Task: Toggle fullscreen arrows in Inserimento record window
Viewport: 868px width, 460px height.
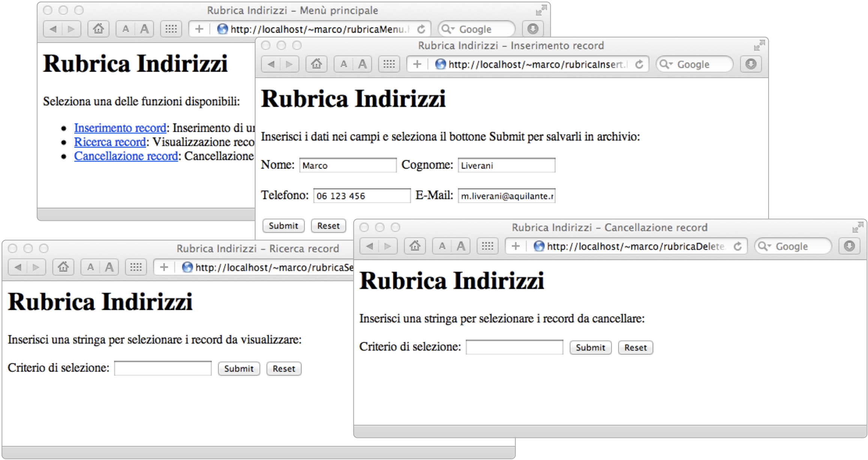Action: [759, 45]
